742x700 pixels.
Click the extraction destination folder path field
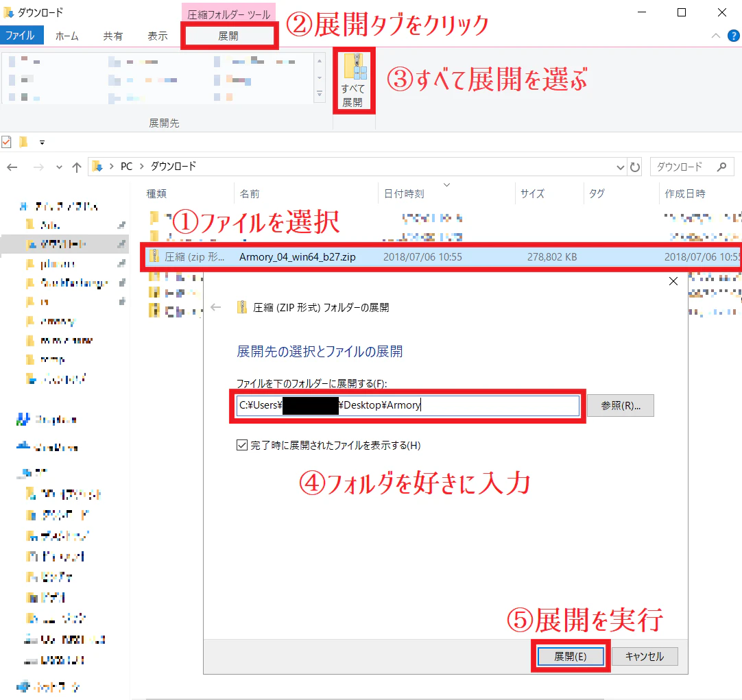tap(408, 405)
